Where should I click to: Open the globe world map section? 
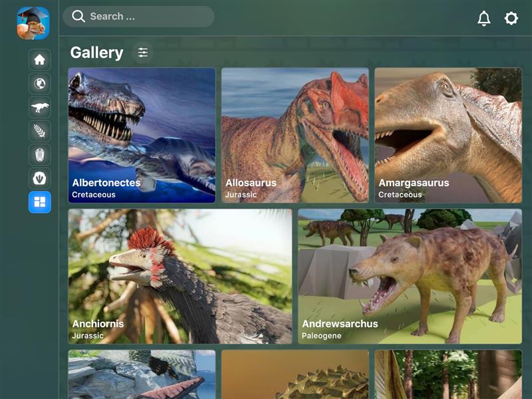click(x=40, y=84)
